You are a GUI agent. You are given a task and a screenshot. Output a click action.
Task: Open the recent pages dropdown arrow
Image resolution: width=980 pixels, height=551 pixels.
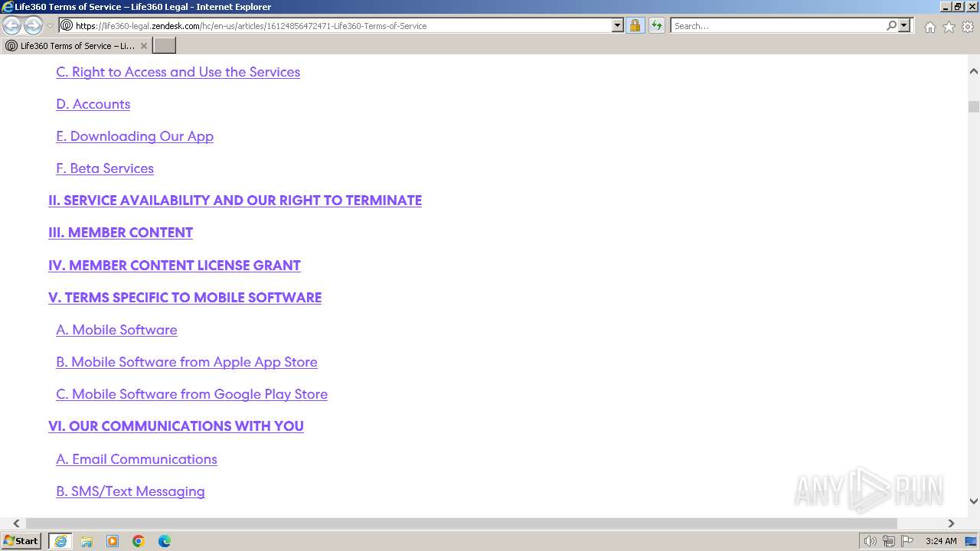point(50,26)
